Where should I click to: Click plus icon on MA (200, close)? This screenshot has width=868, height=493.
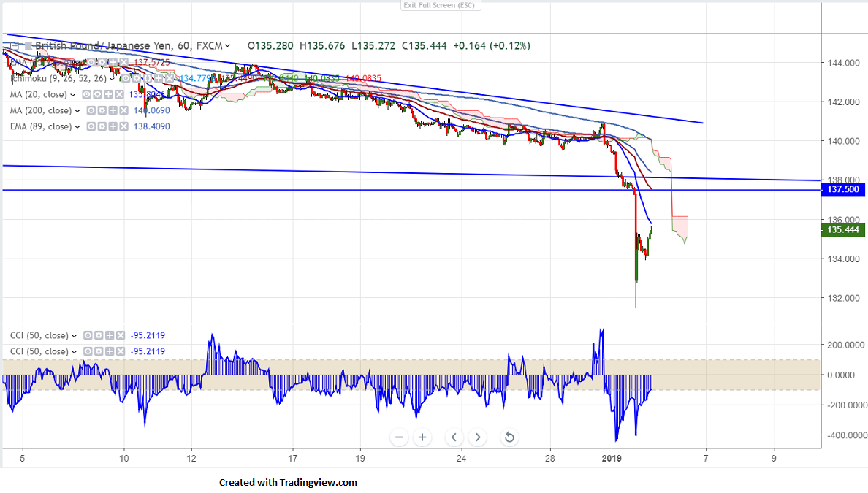tap(113, 111)
